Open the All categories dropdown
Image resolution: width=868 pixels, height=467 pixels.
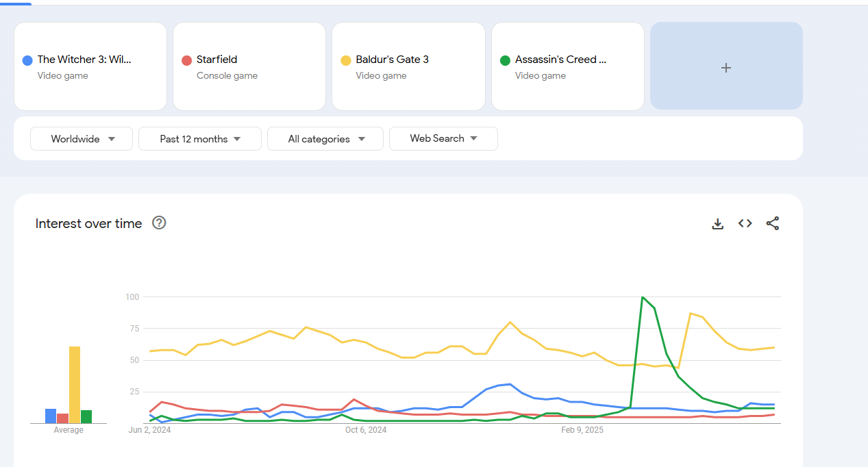click(325, 138)
